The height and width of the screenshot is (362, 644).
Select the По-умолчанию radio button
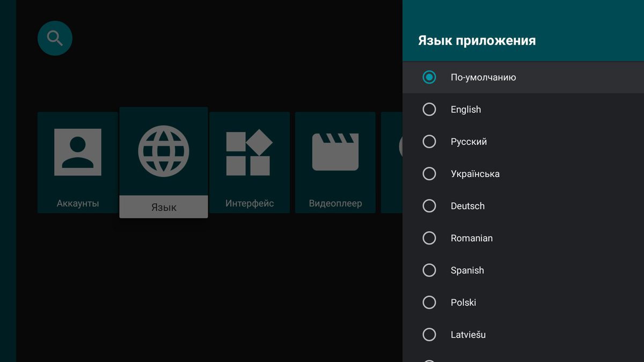coord(429,77)
